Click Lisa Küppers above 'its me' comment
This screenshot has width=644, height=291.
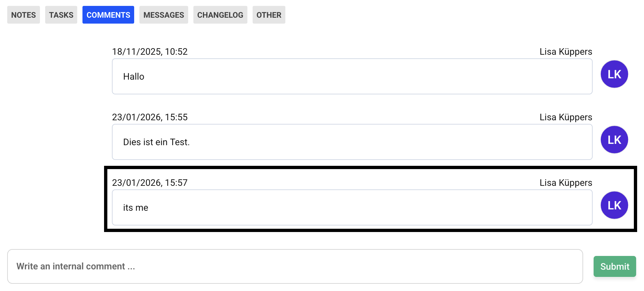pyautogui.click(x=566, y=183)
